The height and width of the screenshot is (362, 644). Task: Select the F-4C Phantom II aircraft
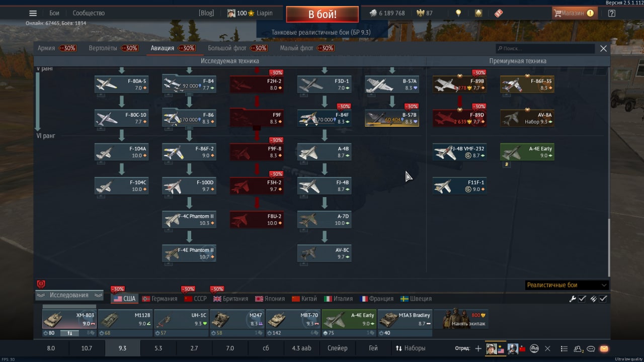[189, 220]
